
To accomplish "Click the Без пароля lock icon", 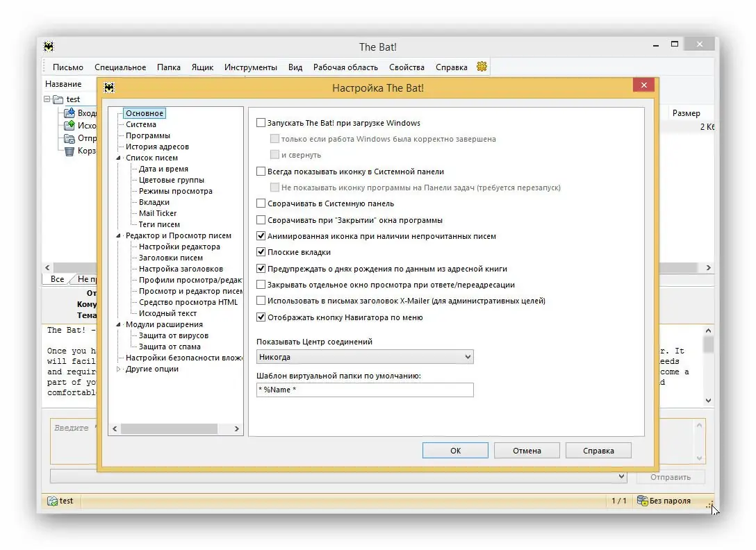I will [642, 501].
